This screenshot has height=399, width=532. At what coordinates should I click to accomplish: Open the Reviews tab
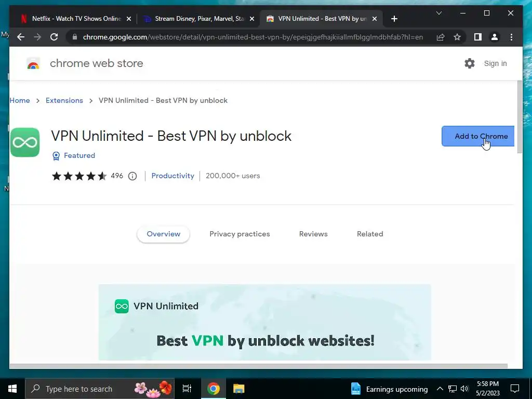click(x=313, y=234)
